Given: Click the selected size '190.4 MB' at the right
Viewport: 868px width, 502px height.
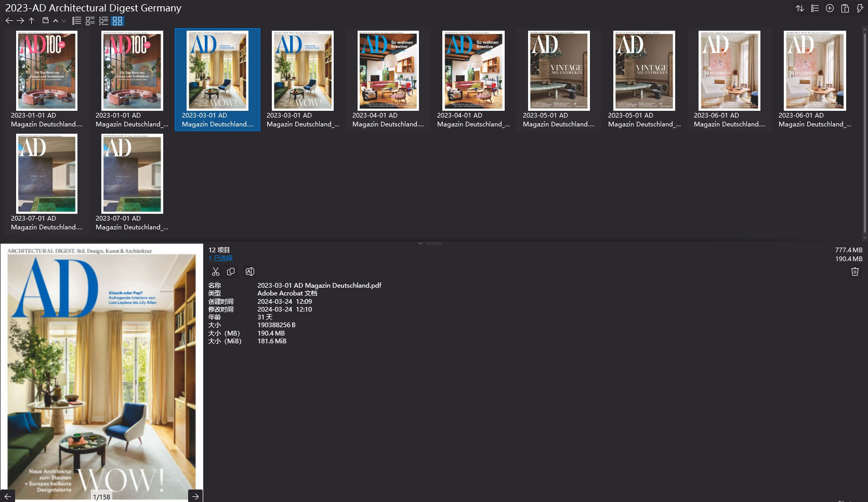Looking at the screenshot, I should [849, 259].
